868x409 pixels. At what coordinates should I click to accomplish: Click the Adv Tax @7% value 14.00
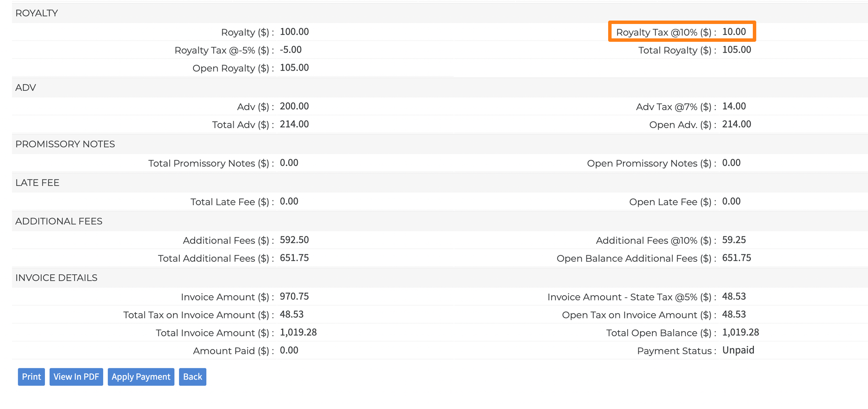point(734,106)
